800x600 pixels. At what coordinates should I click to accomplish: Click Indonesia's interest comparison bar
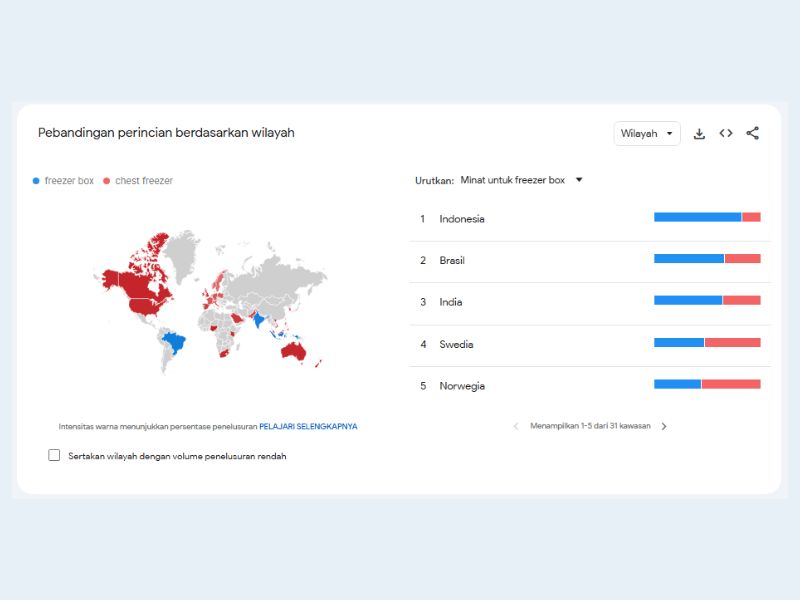coord(707,217)
